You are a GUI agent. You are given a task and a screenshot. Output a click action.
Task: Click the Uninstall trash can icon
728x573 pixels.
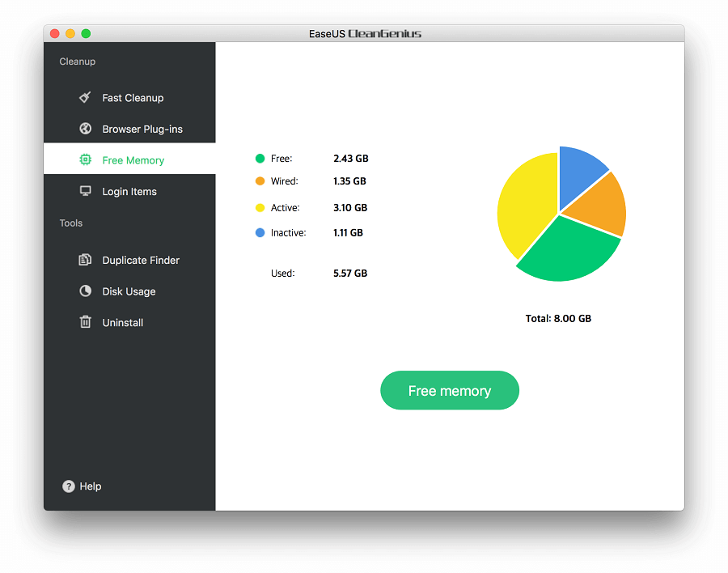tap(86, 321)
